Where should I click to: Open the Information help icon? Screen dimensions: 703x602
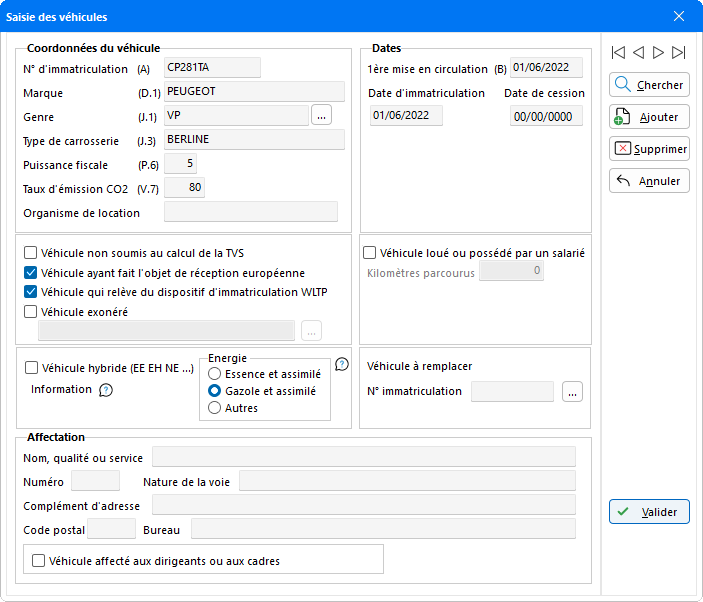(x=106, y=390)
